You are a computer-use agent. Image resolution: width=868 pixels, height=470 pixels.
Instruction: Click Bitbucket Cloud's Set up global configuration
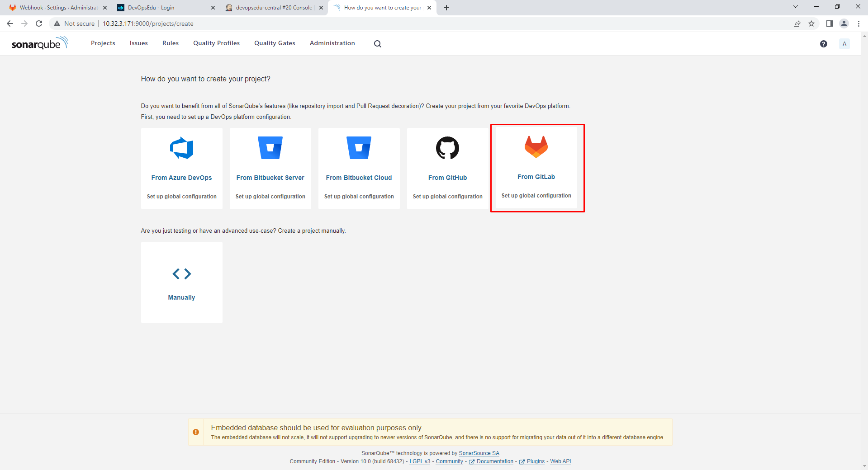pyautogui.click(x=359, y=197)
